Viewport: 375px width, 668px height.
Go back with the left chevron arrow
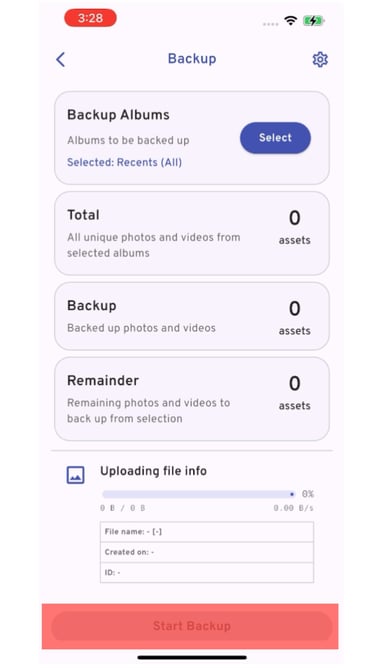tap(61, 60)
